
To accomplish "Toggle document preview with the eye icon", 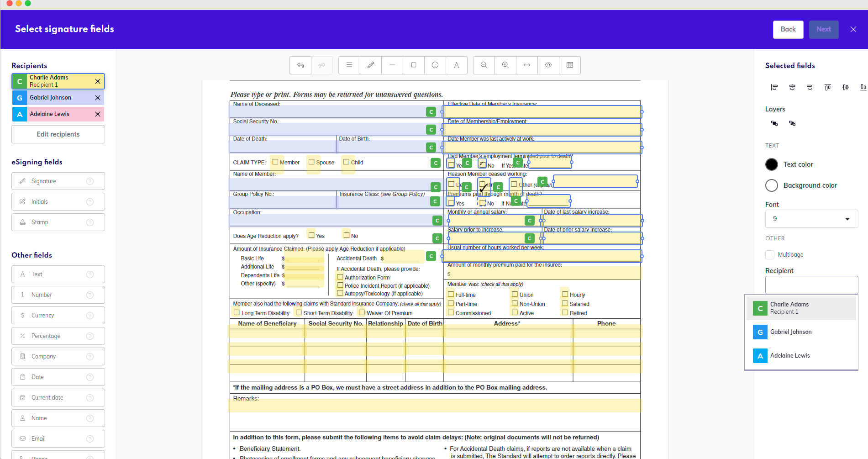I will pos(548,65).
